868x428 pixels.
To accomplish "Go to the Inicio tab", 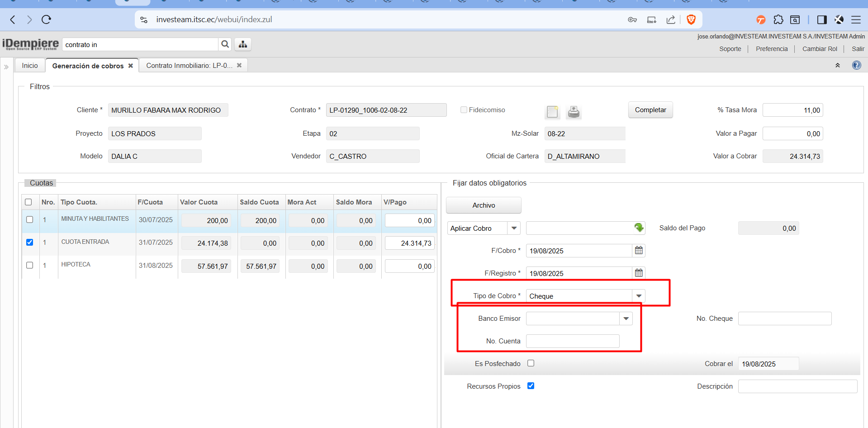I will [30, 66].
